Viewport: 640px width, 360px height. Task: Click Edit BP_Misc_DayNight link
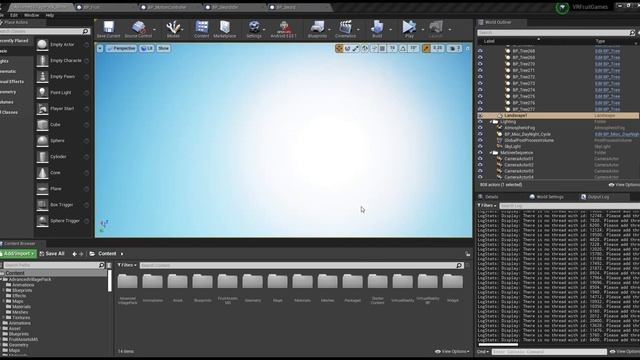tap(617, 134)
